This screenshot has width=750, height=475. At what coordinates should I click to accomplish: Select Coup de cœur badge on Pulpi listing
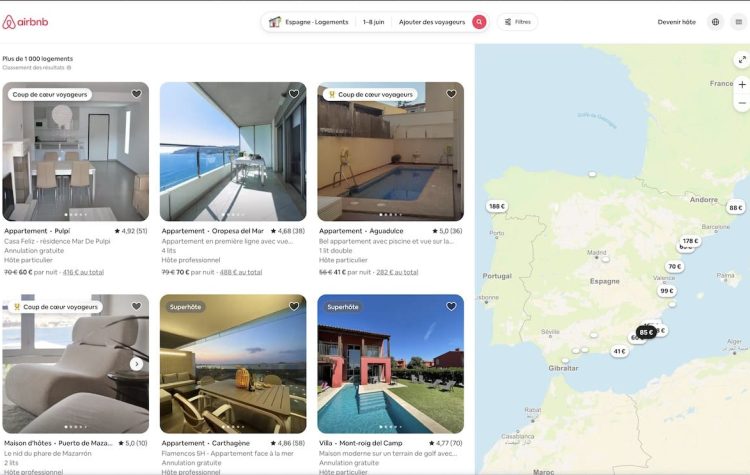[x=50, y=94]
